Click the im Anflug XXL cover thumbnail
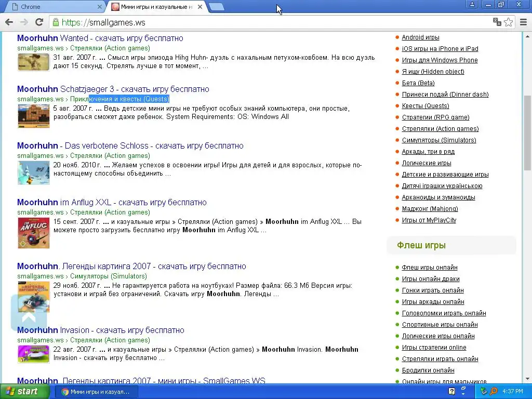532x399 pixels. [34, 233]
